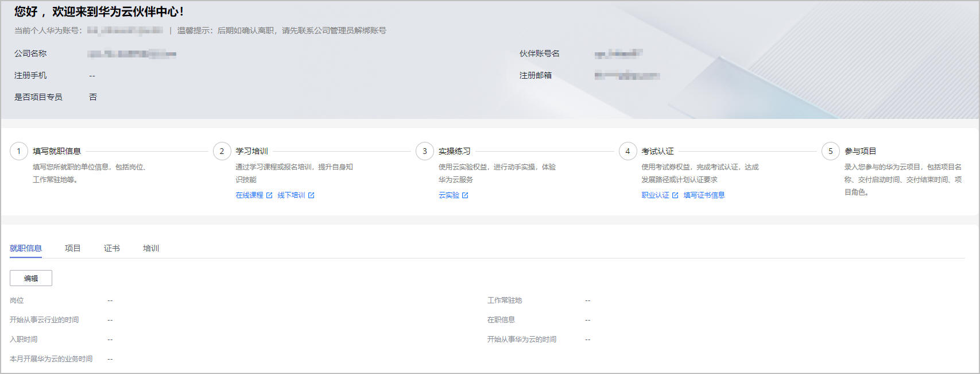Switch to the 项目 tab

coord(72,248)
